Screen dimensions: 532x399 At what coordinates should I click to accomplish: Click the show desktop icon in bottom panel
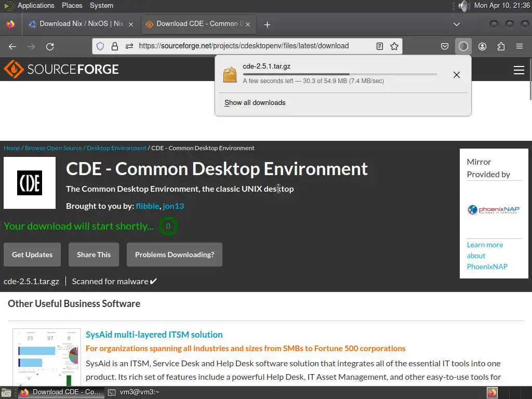pyautogui.click(x=6, y=393)
